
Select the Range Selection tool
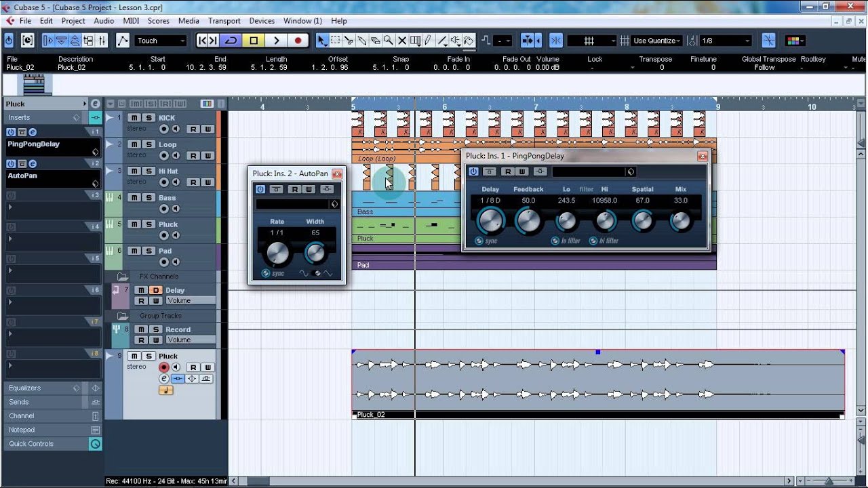click(335, 41)
